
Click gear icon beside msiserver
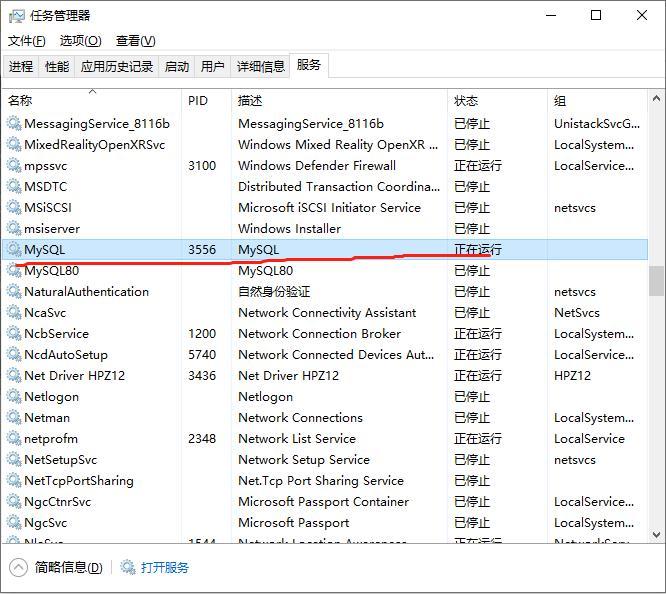14,229
